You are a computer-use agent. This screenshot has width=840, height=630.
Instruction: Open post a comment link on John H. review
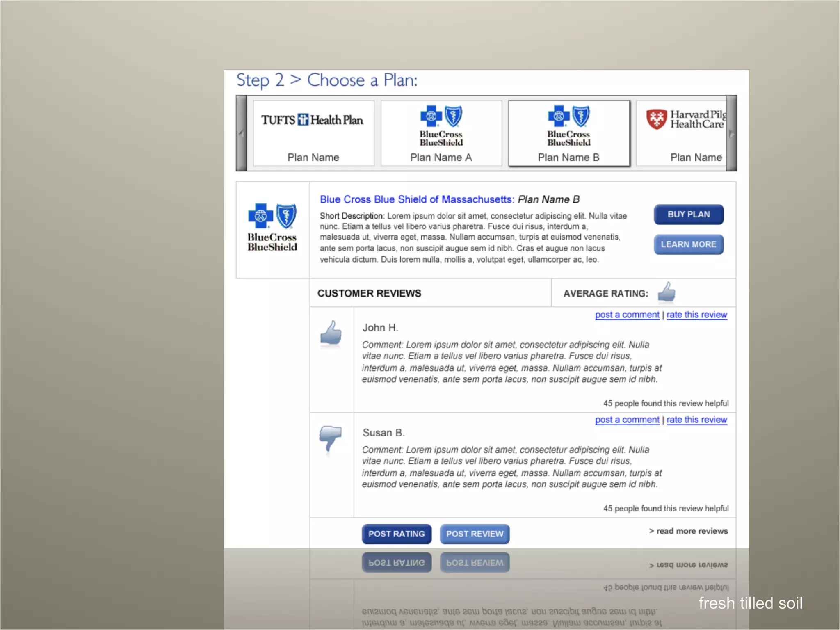point(627,315)
